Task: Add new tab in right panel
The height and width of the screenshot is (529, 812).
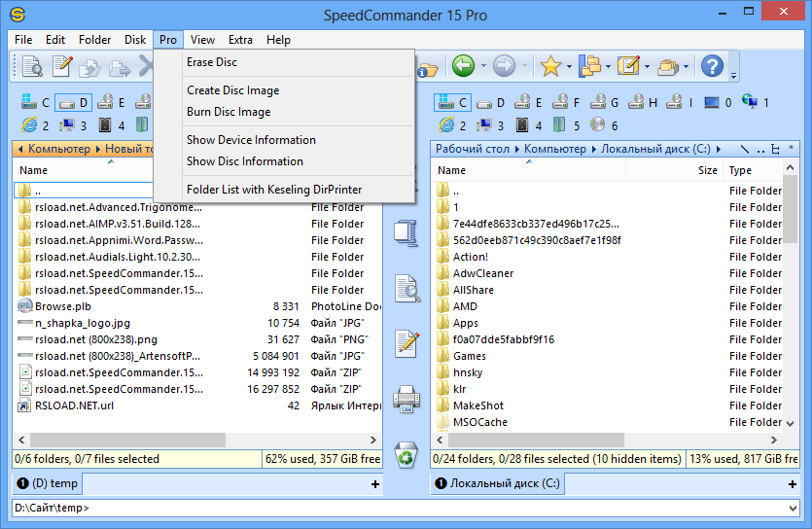Action: point(792,484)
